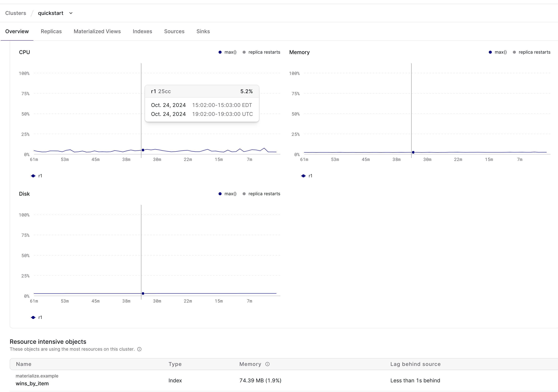Open the quickstart cluster dropdown
This screenshot has height=392, width=558.
click(51, 13)
